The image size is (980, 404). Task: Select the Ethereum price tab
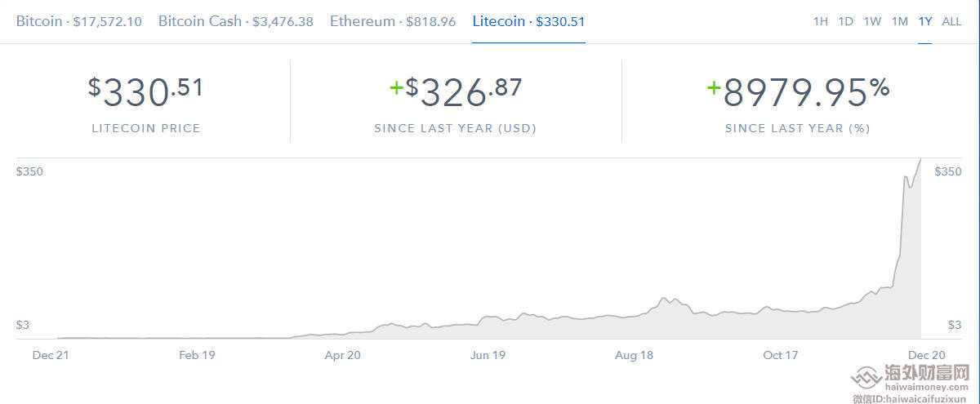coord(392,21)
